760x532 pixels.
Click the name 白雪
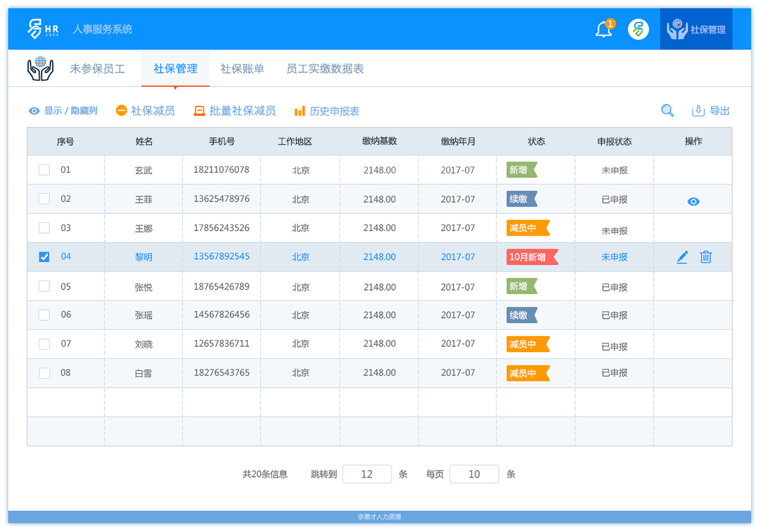[144, 374]
